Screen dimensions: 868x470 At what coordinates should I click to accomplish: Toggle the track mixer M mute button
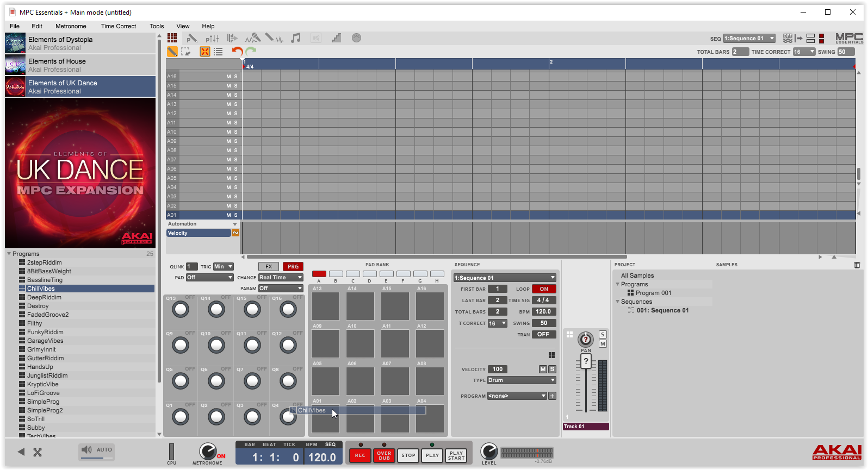(x=603, y=344)
